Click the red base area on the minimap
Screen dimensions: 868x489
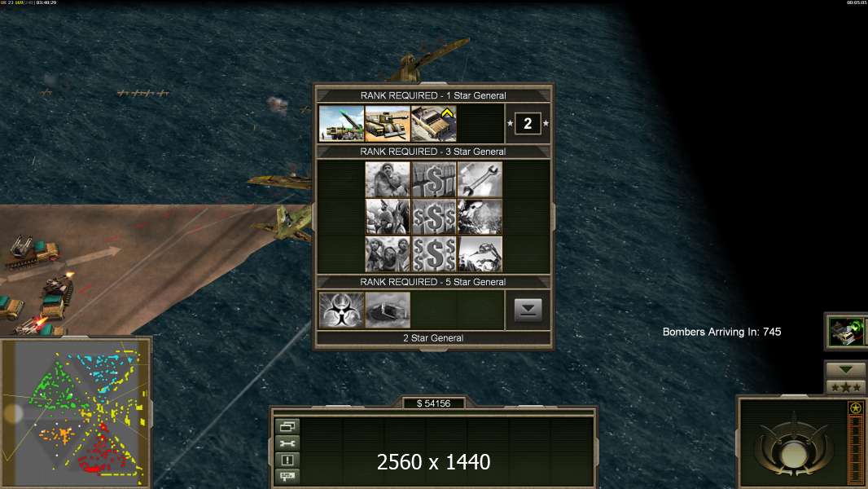101,450
